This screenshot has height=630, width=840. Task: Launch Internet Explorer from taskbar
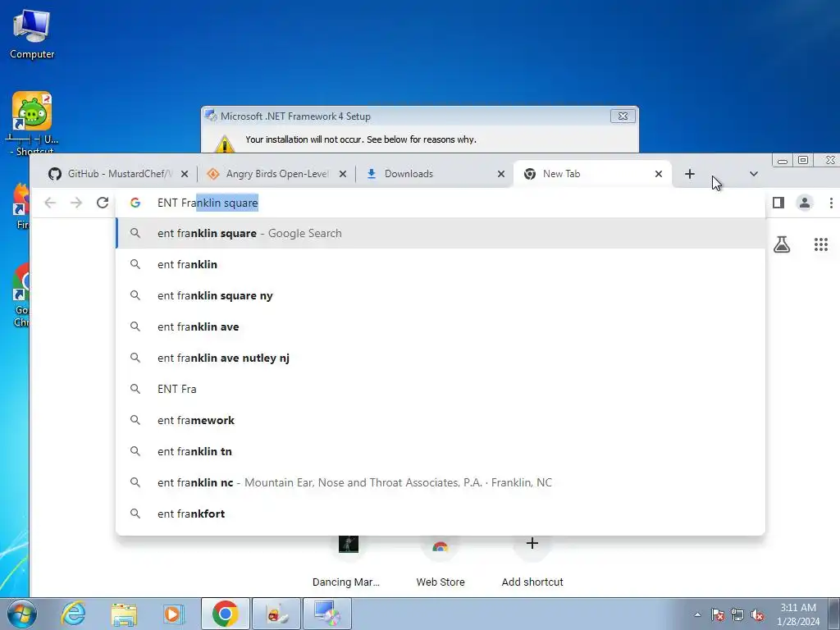point(73,614)
